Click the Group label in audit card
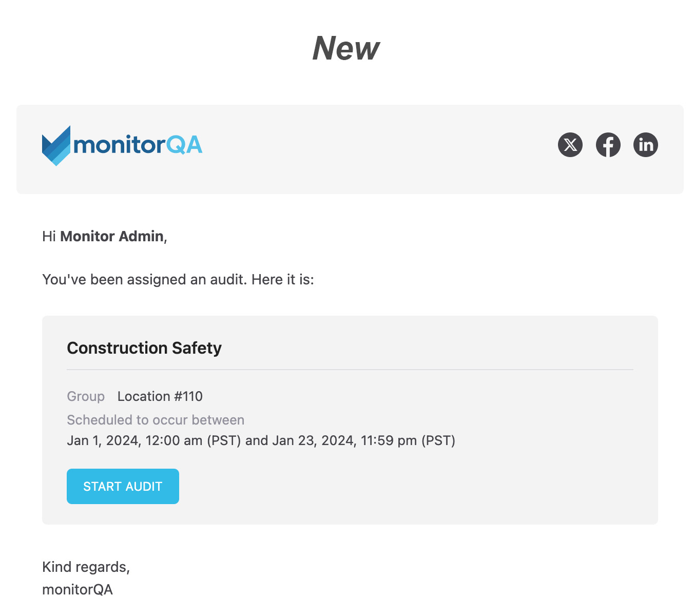 coord(86,396)
